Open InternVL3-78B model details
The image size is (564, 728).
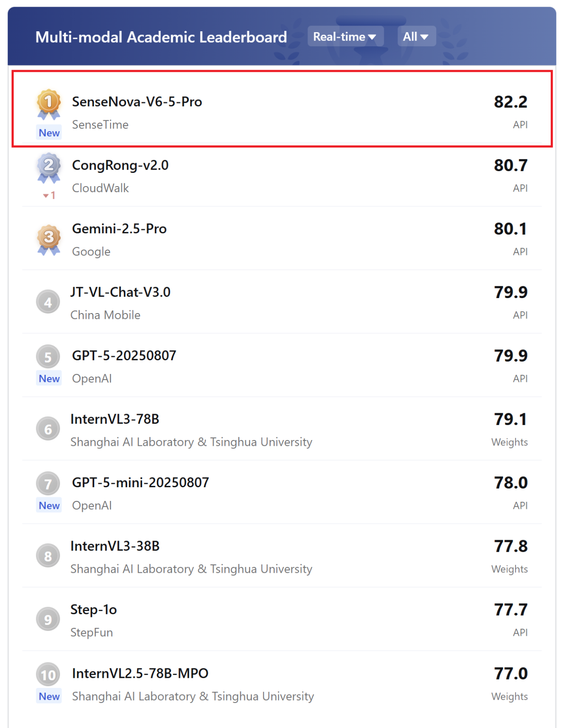[x=282, y=429]
